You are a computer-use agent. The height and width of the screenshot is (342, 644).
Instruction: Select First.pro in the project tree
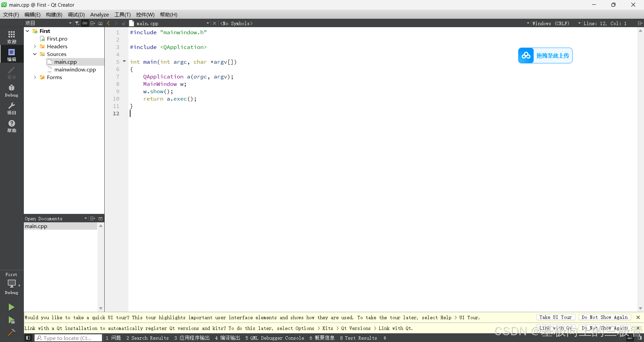57,39
